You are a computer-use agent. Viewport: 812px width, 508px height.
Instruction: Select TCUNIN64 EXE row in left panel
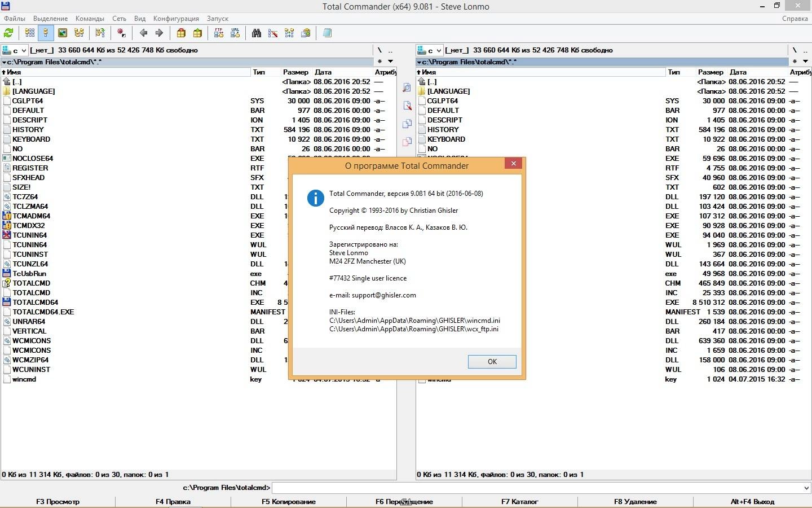pyautogui.click(x=29, y=235)
